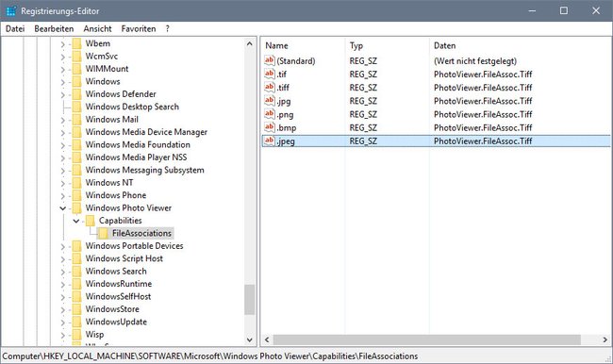
Task: Click the folder icon of Windows Search key
Action: click(x=77, y=271)
